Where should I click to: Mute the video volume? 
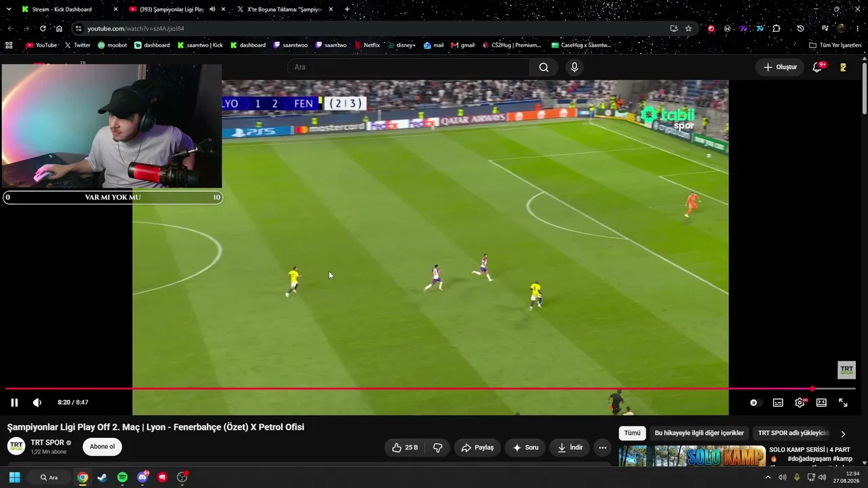[37, 403]
